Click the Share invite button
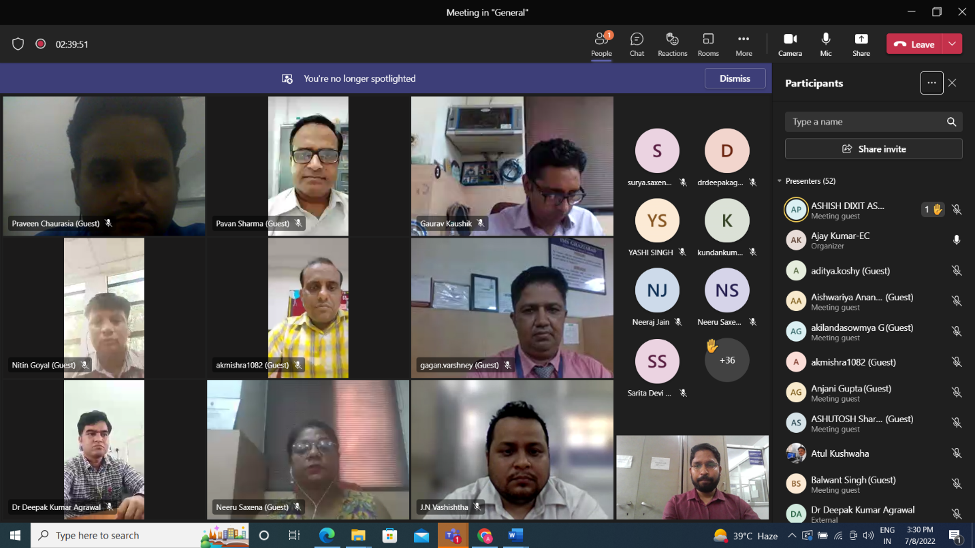 [x=873, y=149]
